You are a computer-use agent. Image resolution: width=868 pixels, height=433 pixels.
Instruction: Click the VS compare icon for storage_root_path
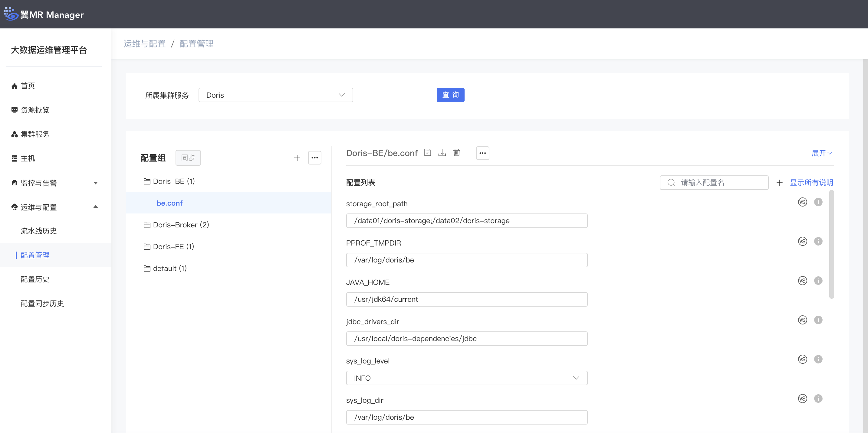coord(802,202)
